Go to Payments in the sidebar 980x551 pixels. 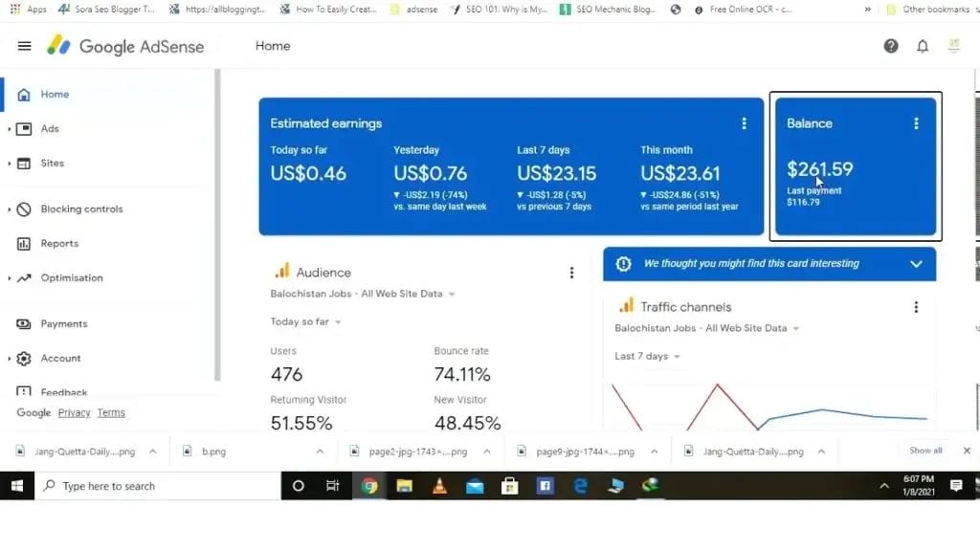[63, 323]
